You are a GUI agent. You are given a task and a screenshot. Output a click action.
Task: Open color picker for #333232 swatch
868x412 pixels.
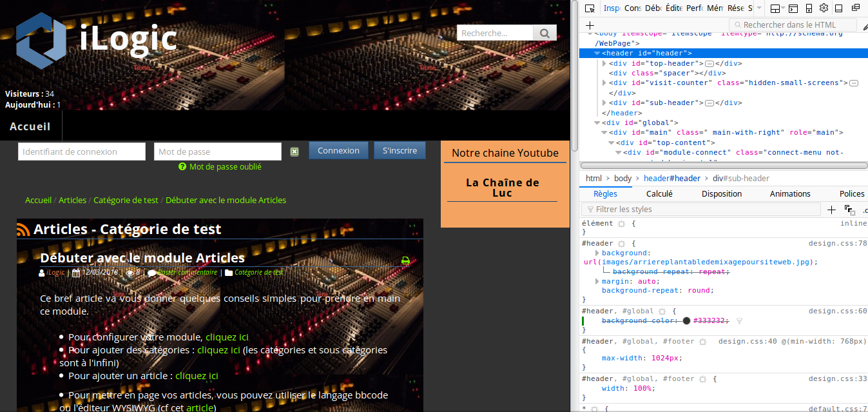click(686, 320)
